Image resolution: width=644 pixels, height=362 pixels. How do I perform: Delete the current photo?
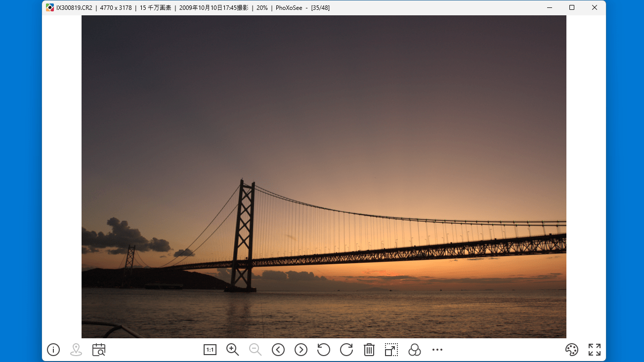click(x=369, y=350)
